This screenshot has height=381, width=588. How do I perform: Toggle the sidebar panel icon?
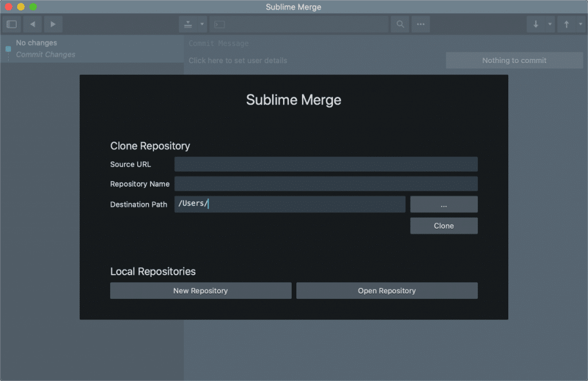(x=11, y=24)
